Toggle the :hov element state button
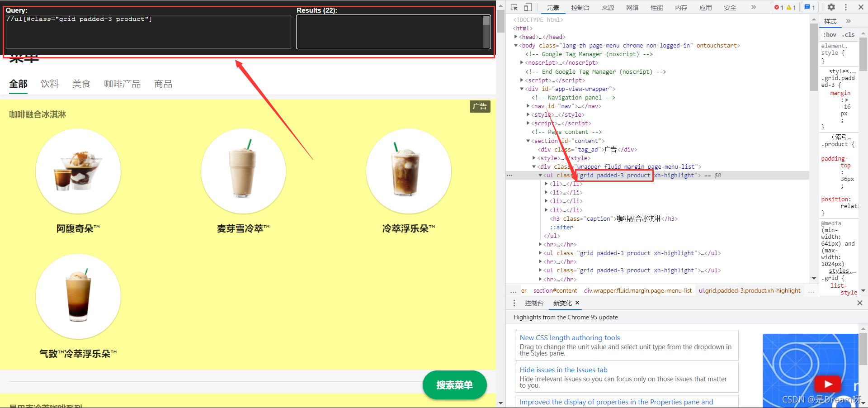 830,34
